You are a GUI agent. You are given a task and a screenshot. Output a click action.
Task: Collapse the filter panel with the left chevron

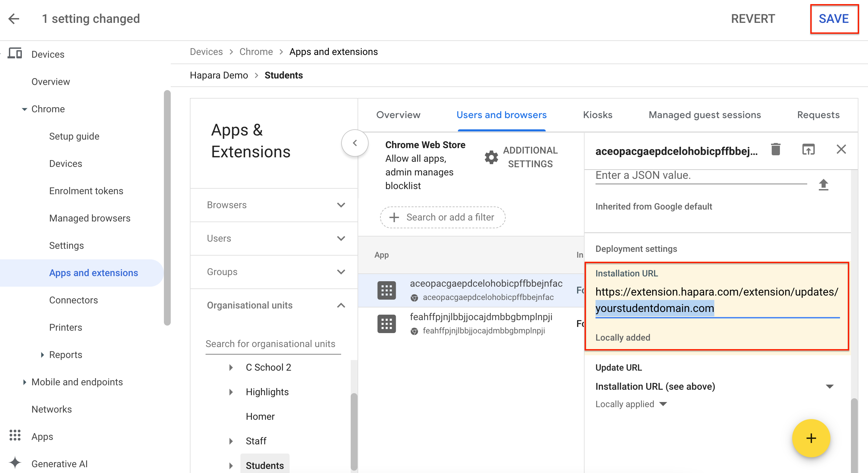[x=355, y=143]
